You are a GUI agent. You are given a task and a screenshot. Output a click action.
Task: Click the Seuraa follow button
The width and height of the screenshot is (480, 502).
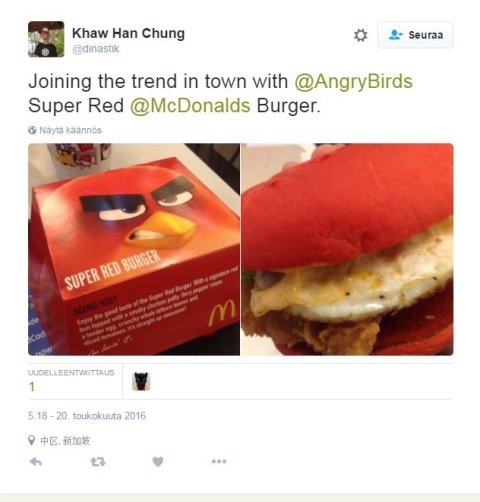coord(415,35)
